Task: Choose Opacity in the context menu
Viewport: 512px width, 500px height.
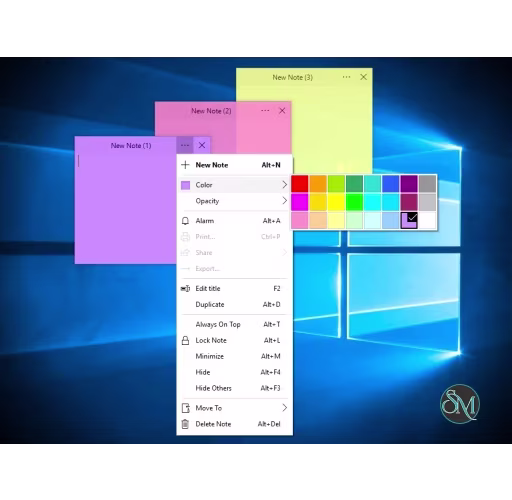Action: [234, 201]
